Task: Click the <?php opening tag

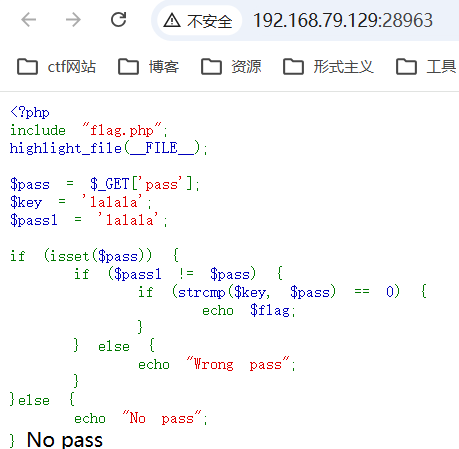Action: tap(30, 112)
